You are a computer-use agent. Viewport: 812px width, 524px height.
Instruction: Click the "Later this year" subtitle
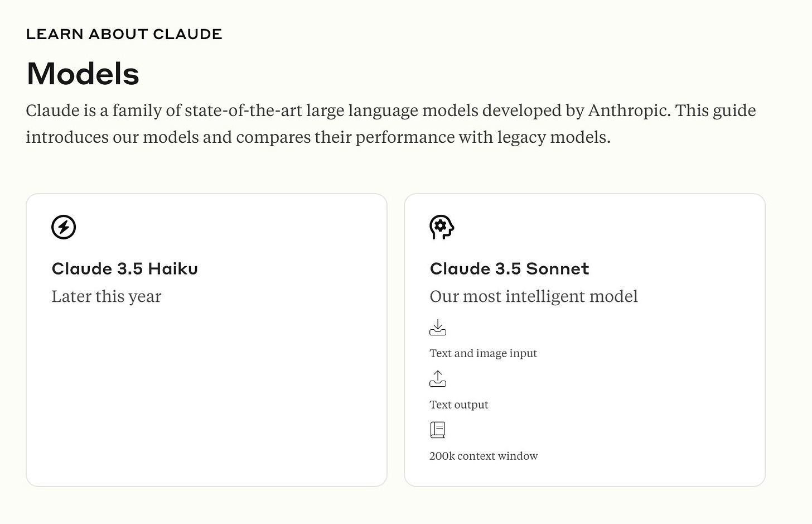(x=106, y=296)
